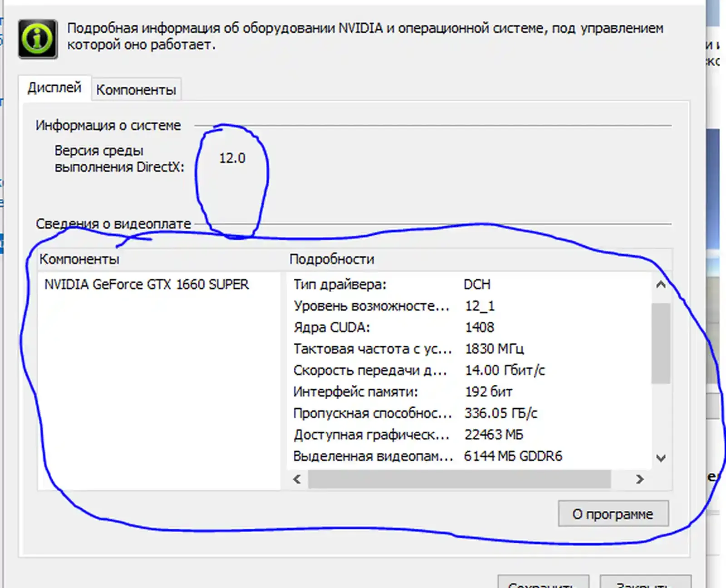The image size is (726, 588).
Task: Click the DirectX version value 12.0
Action: point(232,158)
